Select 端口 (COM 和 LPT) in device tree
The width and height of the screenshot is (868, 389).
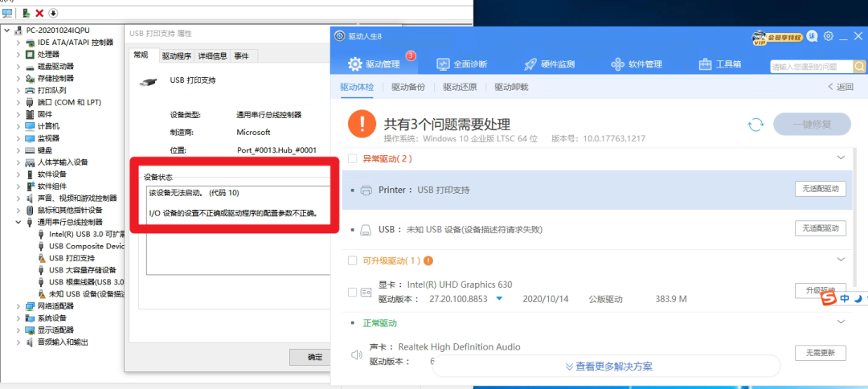(69, 102)
